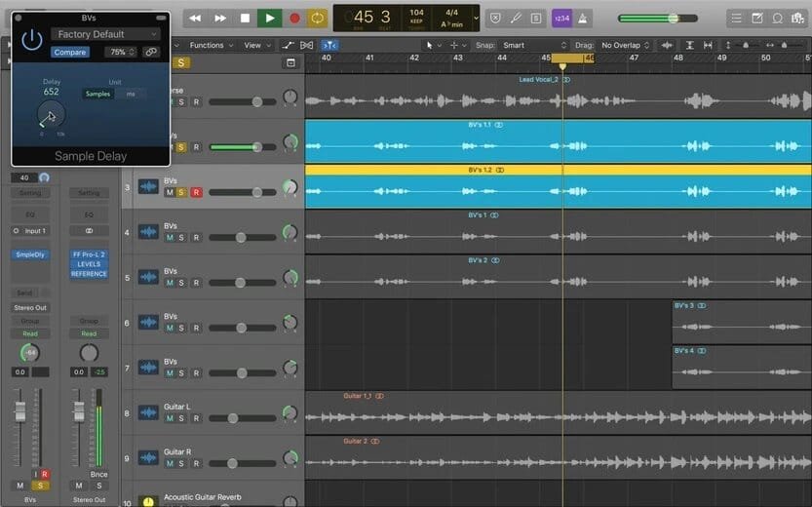Mute the Guitar L track
This screenshot has height=507, width=812.
(170, 418)
